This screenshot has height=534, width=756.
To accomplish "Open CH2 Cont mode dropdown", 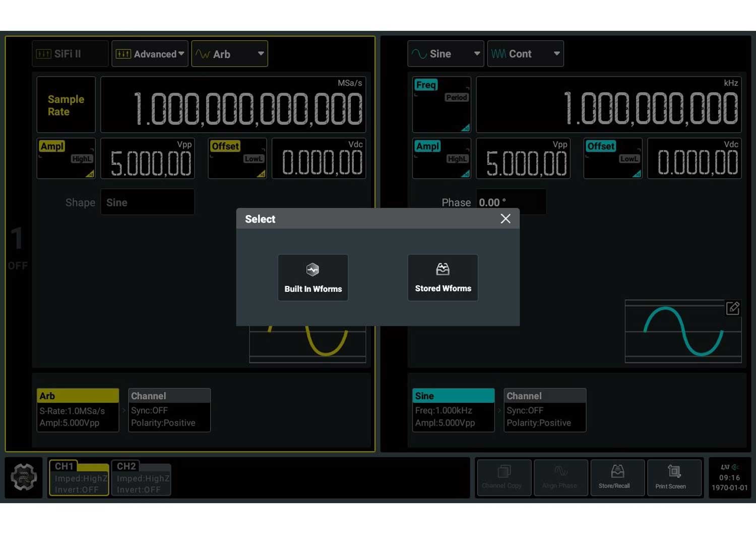I will point(525,54).
